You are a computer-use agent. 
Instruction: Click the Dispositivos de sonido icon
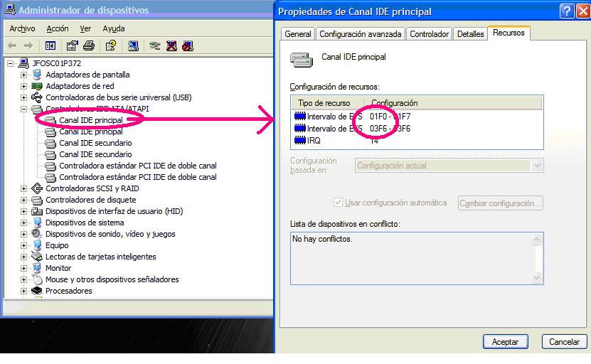(37, 234)
